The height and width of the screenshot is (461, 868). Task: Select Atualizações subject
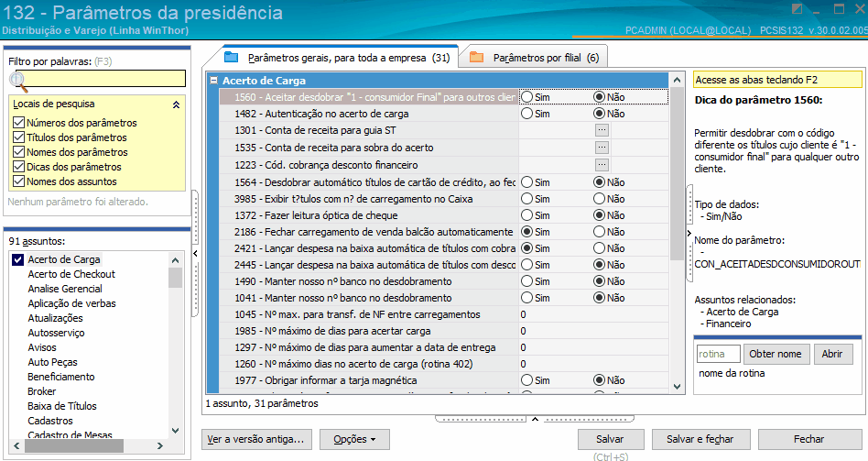(55, 318)
